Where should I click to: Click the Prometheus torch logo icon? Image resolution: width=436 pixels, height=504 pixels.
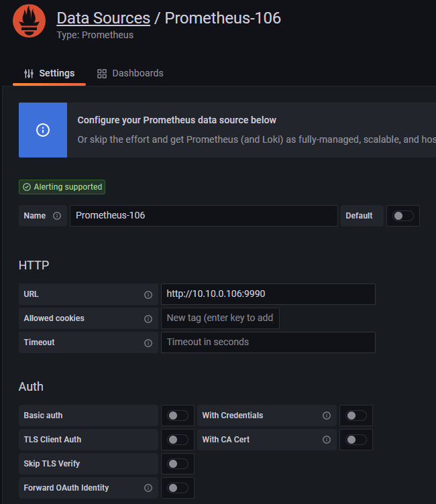tap(30, 21)
